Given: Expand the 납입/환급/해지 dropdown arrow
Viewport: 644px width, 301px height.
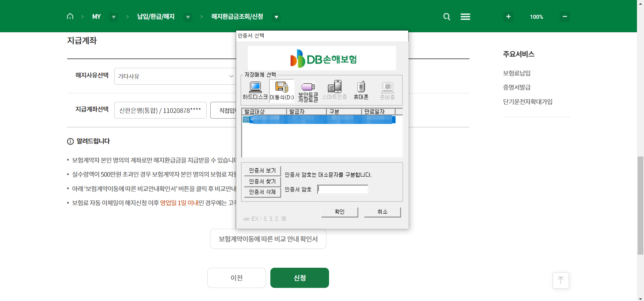Looking at the screenshot, I should click(188, 17).
